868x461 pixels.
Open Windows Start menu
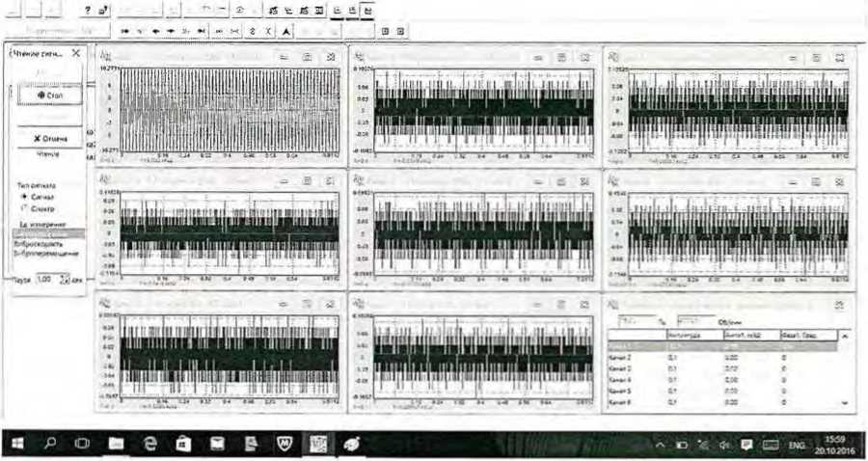click(18, 444)
